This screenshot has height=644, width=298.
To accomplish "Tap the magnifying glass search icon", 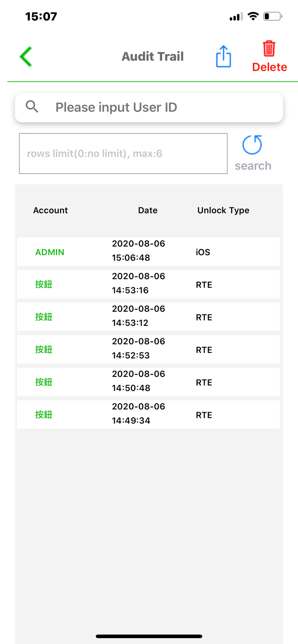I will click(32, 106).
